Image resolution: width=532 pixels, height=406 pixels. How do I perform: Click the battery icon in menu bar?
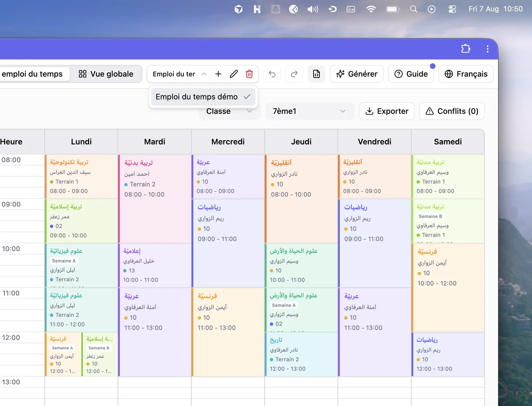click(x=393, y=9)
